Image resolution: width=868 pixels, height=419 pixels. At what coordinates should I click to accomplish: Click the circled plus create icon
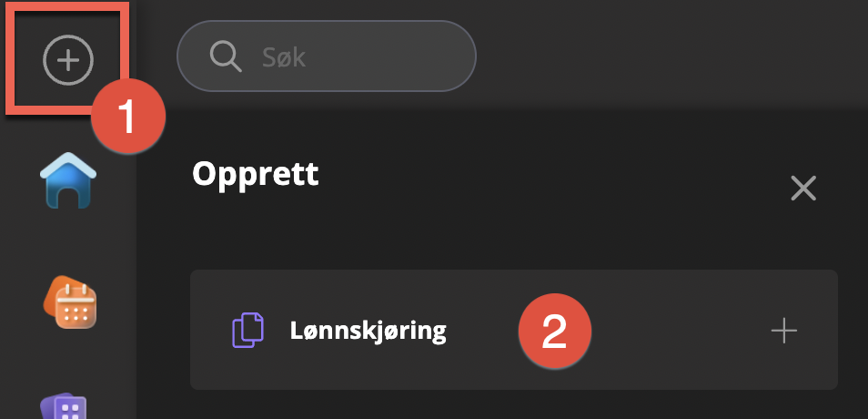pyautogui.click(x=68, y=60)
